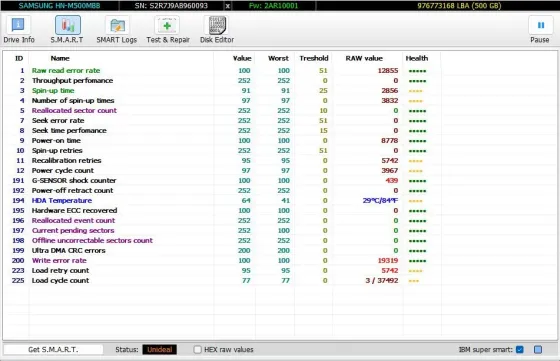Select the Current pending sectors row

pos(221,231)
